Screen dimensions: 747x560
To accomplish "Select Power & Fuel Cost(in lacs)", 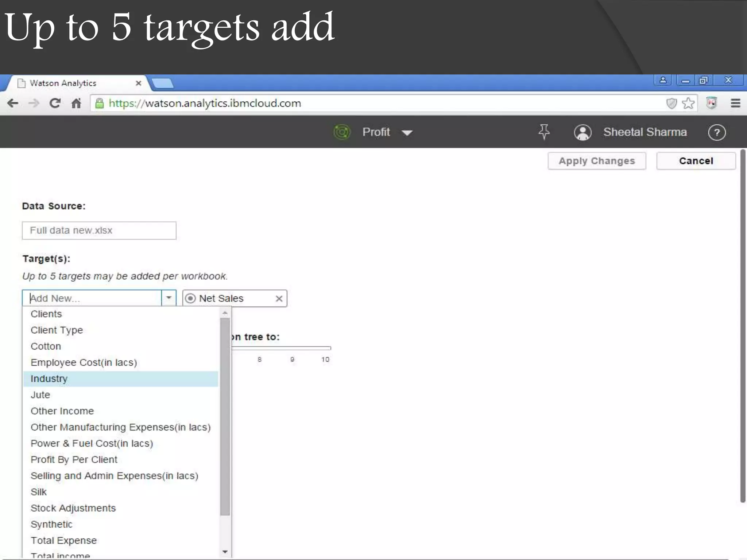I will (x=121, y=443).
